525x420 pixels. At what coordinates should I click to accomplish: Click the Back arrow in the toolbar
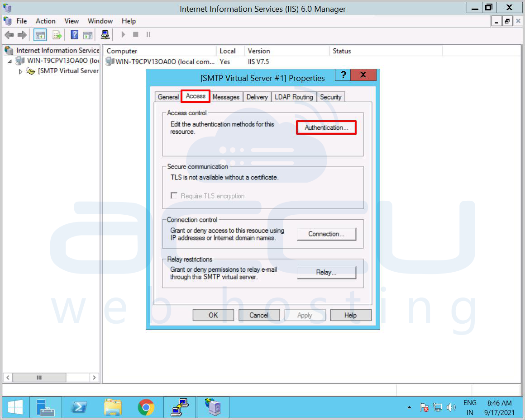point(9,34)
